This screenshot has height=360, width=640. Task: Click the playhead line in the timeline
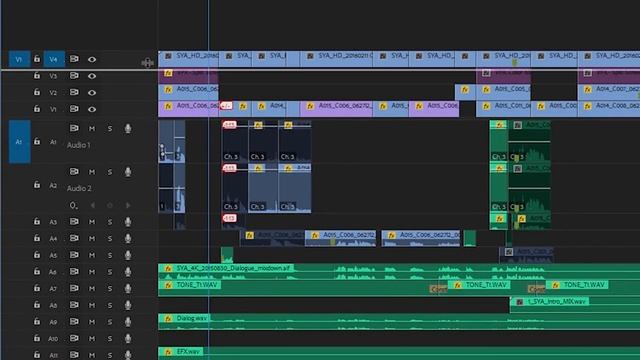[x=209, y=180]
